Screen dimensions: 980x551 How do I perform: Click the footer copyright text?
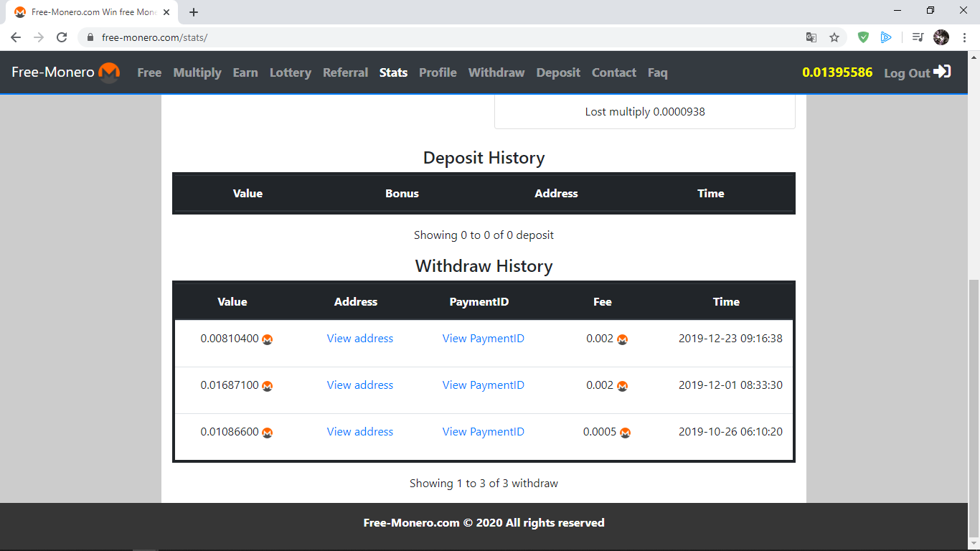tap(484, 523)
